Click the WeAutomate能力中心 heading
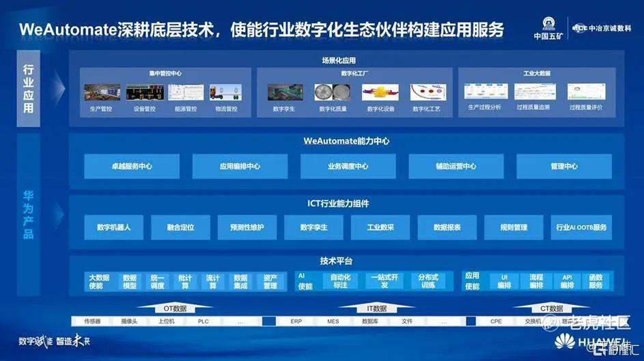Image resolution: width=644 pixels, height=361 pixels. pos(347,141)
